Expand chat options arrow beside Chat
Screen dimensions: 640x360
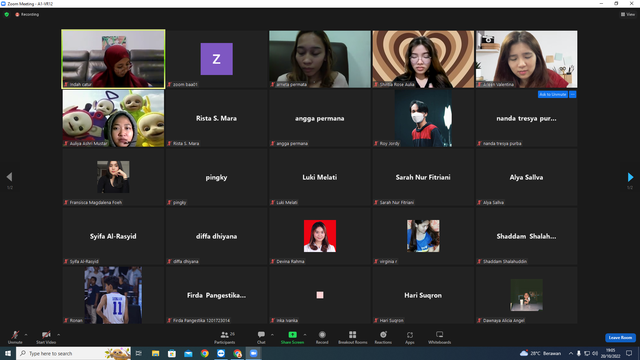[272, 335]
